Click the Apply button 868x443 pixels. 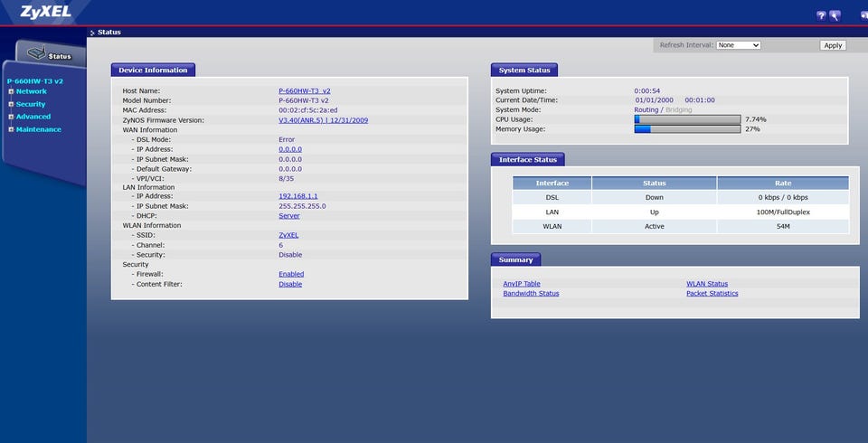click(833, 45)
